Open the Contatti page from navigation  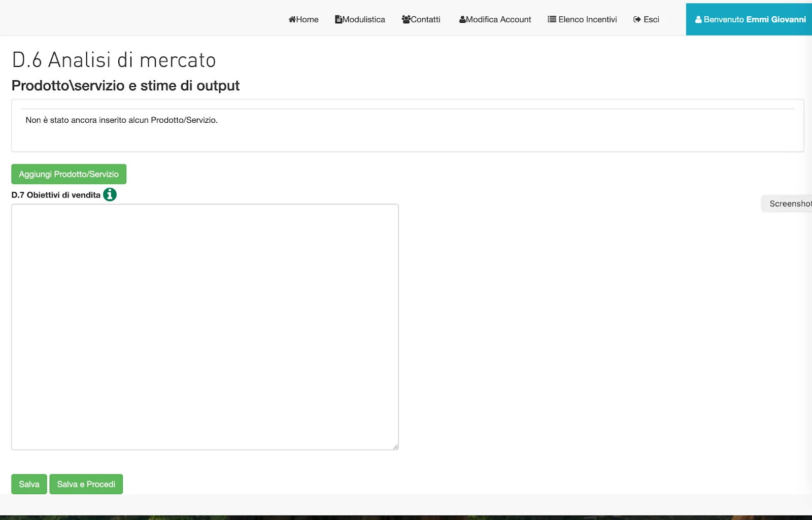[x=421, y=19]
